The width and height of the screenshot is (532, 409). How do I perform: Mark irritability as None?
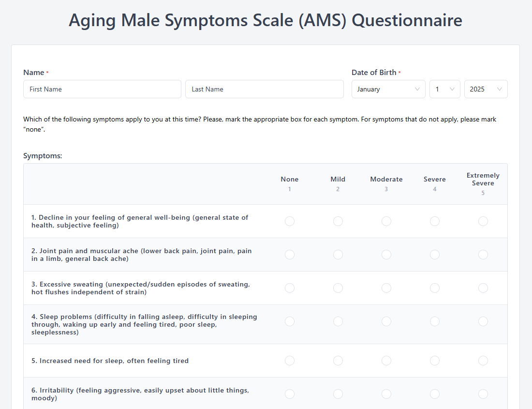pos(290,394)
